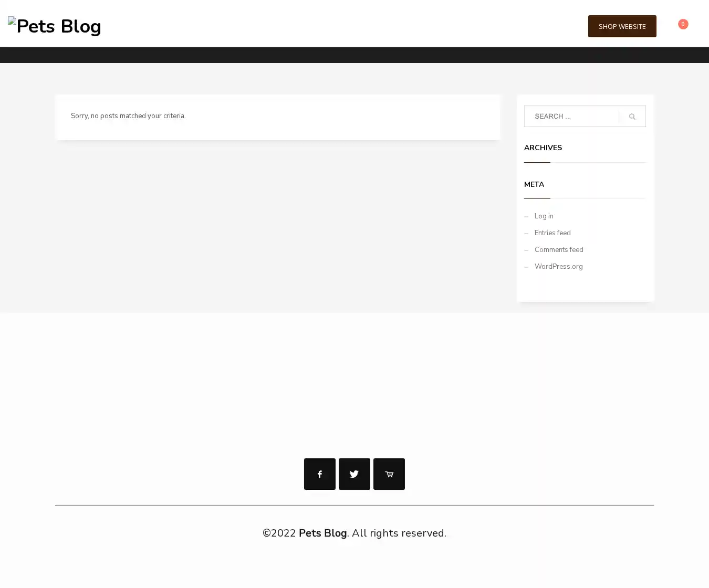
Task: Click the dark navigation bar strip
Action: click(354, 55)
